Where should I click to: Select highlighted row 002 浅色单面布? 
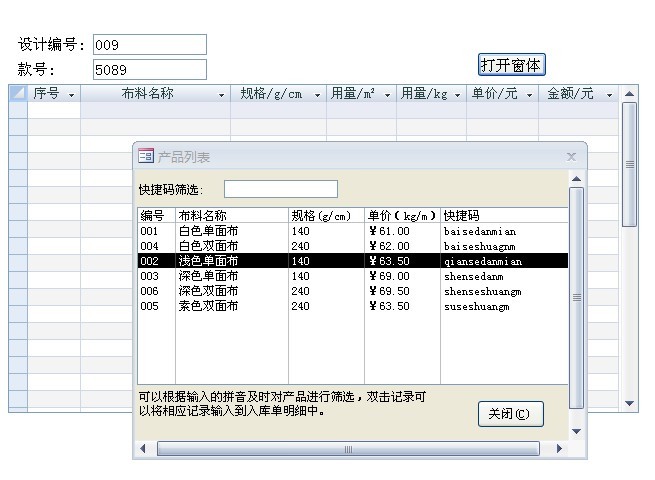click(353, 261)
